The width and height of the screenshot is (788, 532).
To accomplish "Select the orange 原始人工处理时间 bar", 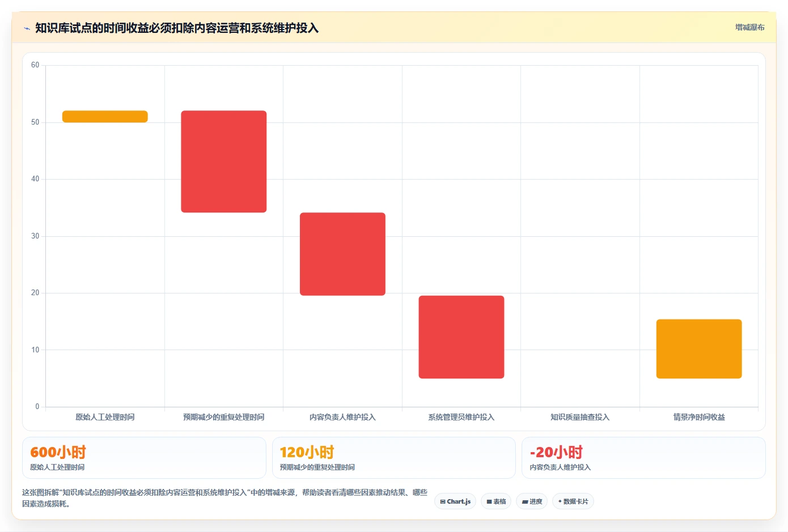I will pos(105,117).
